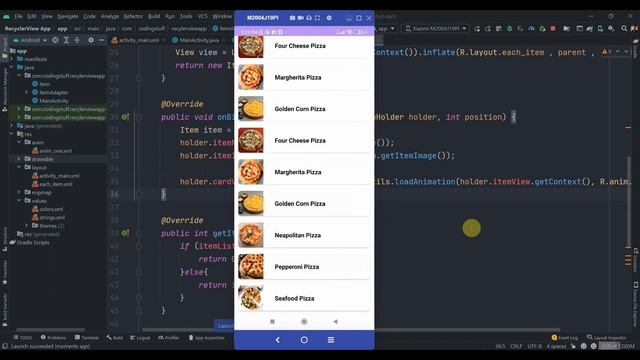Expand the mipmap folder
Screen dimensions: 640x360
tap(20, 192)
